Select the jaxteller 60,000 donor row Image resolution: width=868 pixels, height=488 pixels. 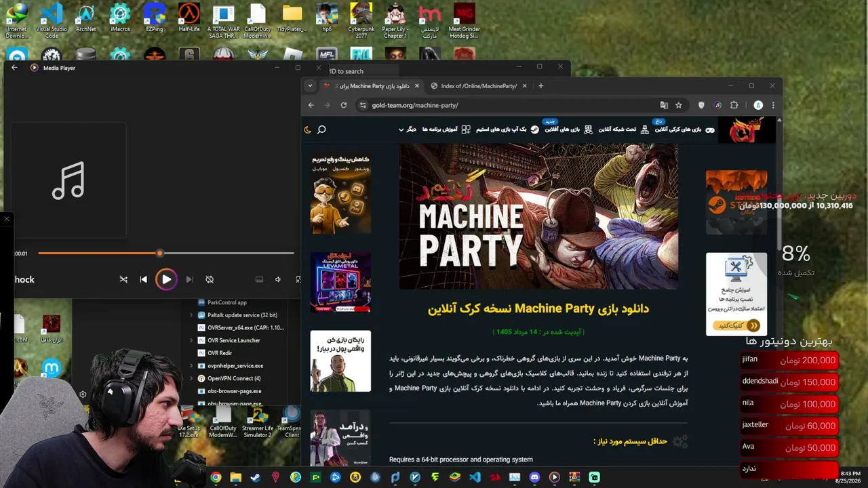pyautogui.click(x=789, y=426)
